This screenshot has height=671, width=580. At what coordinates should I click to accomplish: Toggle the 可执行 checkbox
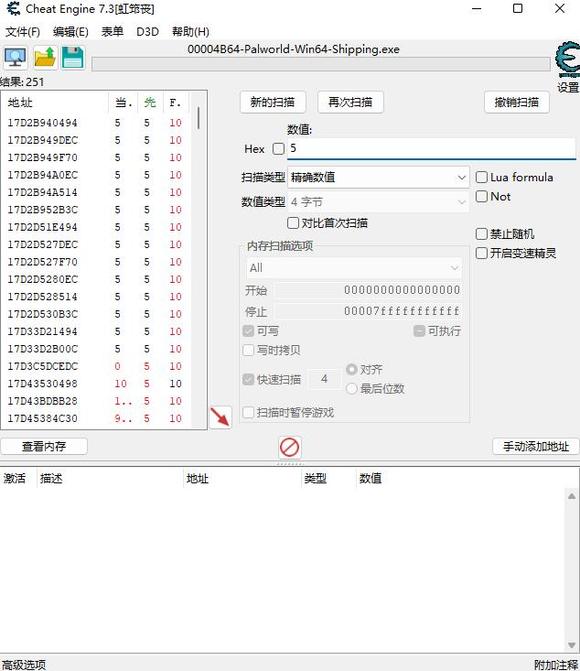pyautogui.click(x=419, y=331)
